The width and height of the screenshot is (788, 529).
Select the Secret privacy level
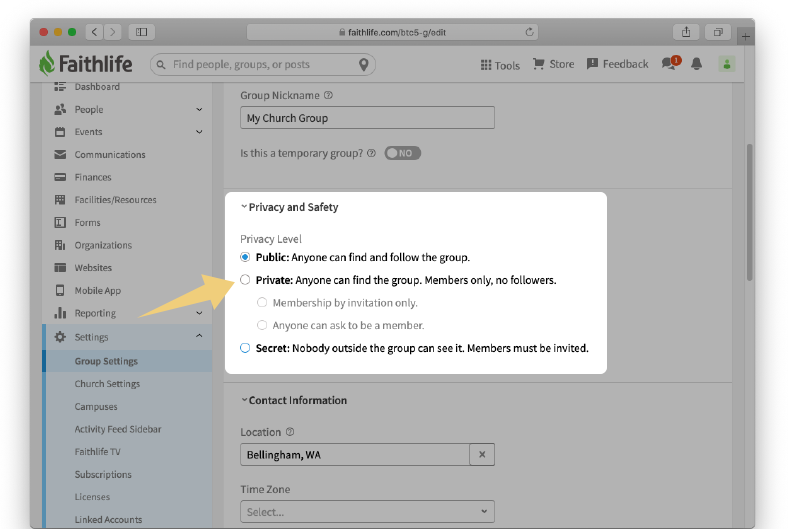click(x=245, y=348)
